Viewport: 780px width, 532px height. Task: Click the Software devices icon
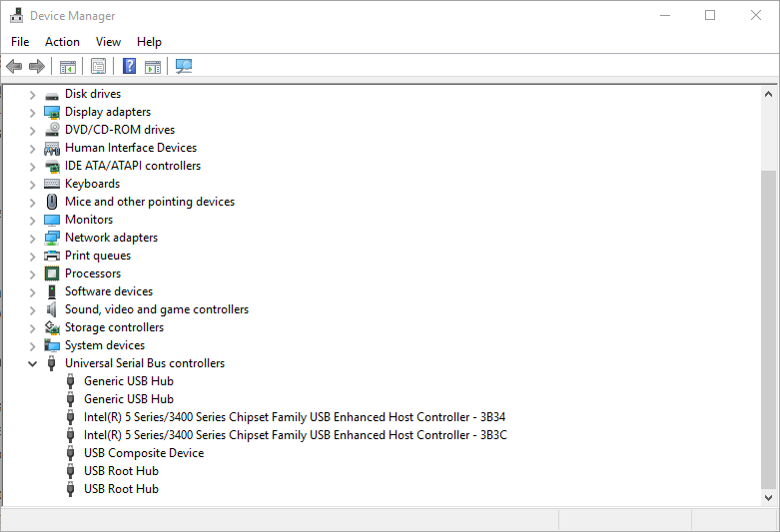pyautogui.click(x=52, y=291)
